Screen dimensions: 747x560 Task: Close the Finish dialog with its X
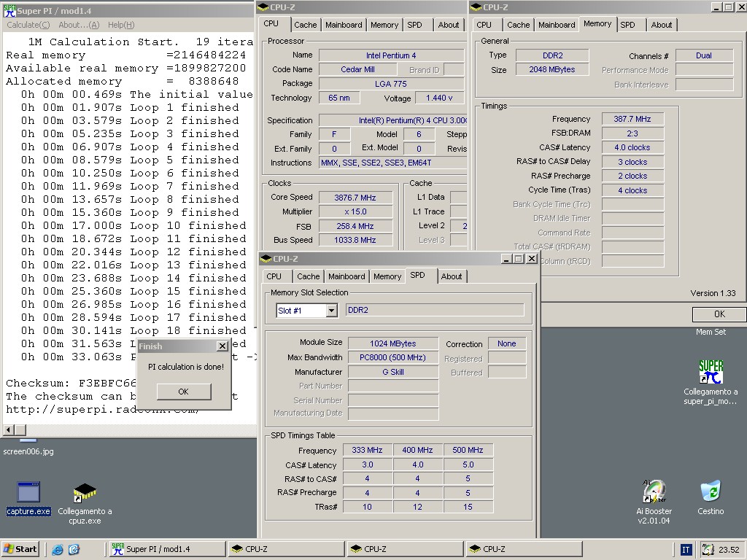pyautogui.click(x=222, y=346)
